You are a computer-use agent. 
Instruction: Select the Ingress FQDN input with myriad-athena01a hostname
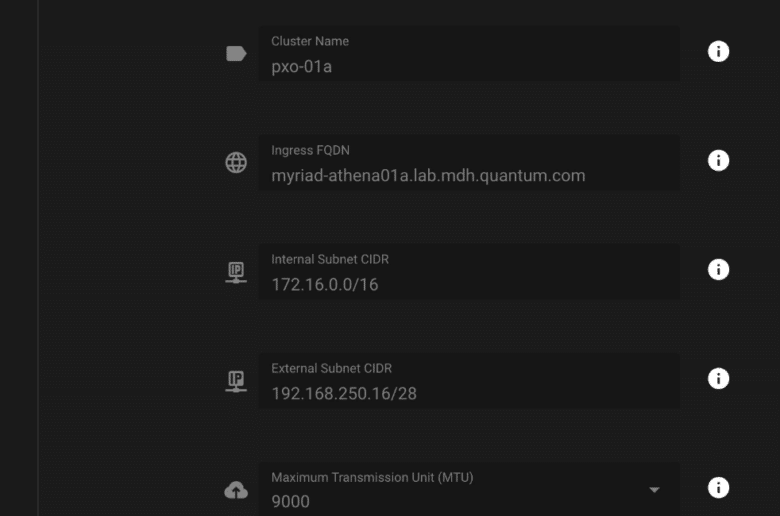(x=469, y=163)
